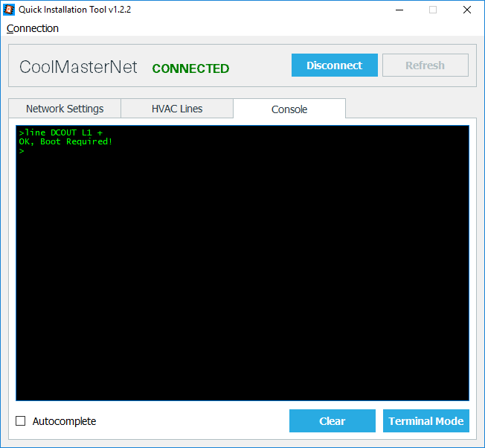Screen dimensions: 485x448
Task: Click the 'OK, Boot Required!' response text
Action: click(x=67, y=141)
